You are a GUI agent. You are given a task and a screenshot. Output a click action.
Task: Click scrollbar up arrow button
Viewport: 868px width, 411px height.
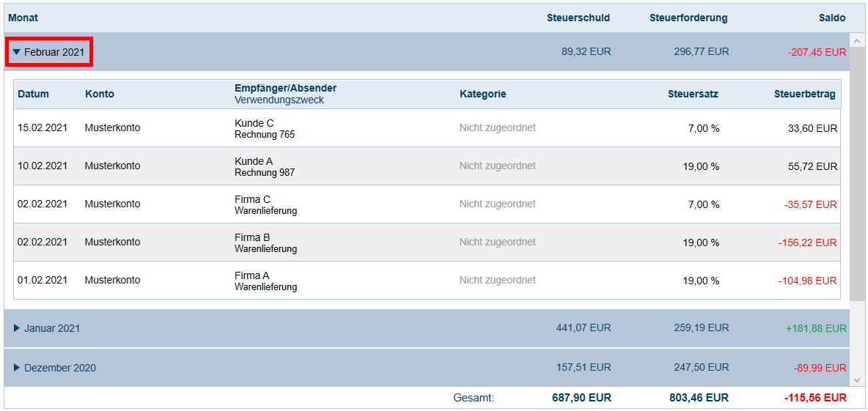pyautogui.click(x=857, y=40)
